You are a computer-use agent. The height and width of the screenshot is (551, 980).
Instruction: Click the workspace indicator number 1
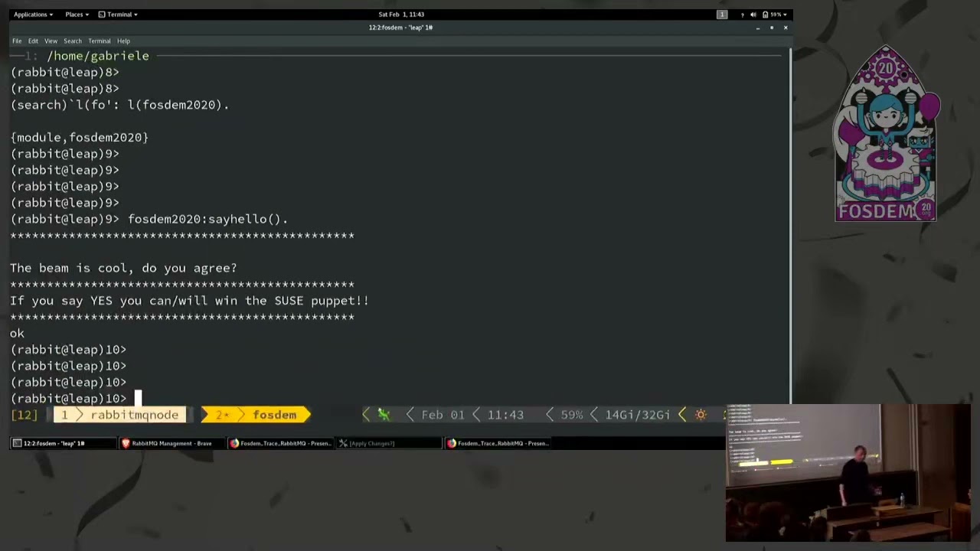[x=722, y=15]
